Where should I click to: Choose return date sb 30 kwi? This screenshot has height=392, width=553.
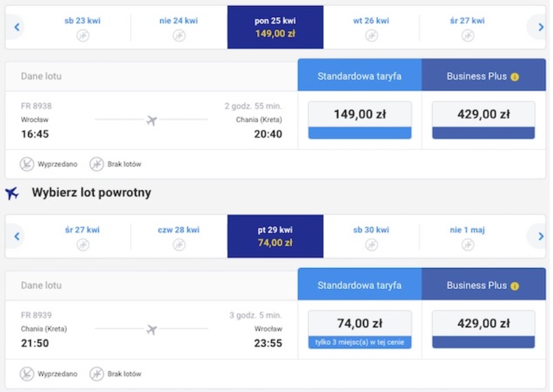[x=371, y=237]
